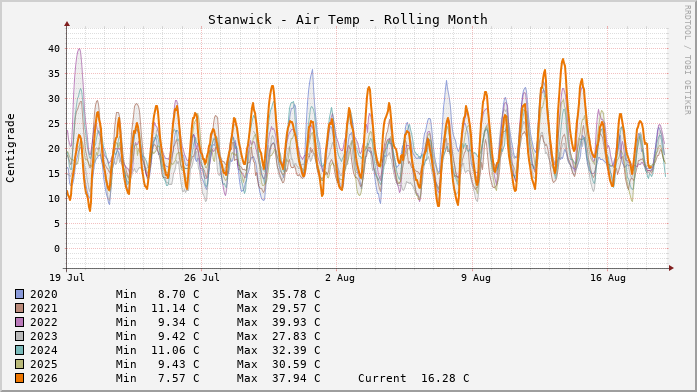Viewport: 697px width, 392px height.
Task: Click the 2021 legend year label
Action: coord(44,308)
